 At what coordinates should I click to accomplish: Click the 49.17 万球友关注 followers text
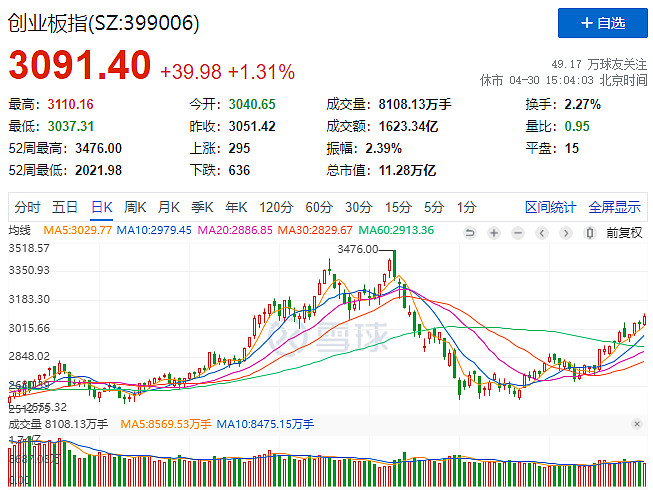(x=599, y=65)
